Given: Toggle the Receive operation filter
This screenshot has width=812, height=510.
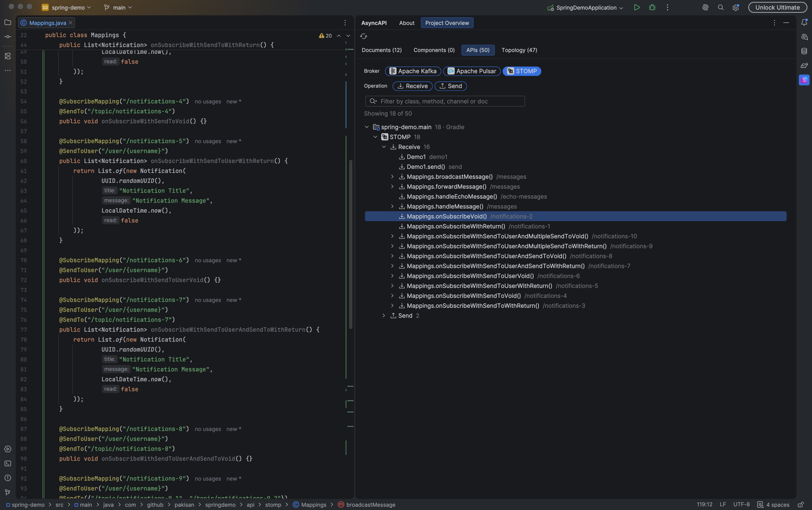Looking at the screenshot, I should pyautogui.click(x=412, y=86).
